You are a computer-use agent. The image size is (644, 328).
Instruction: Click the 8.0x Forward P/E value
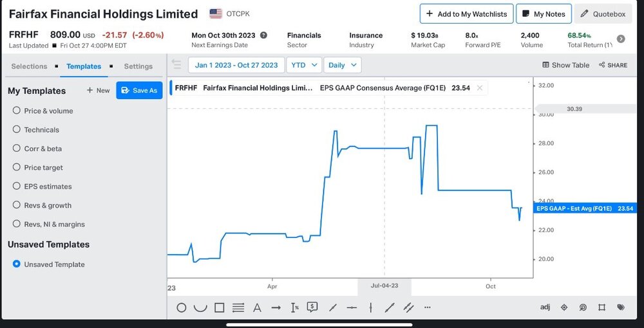471,35
